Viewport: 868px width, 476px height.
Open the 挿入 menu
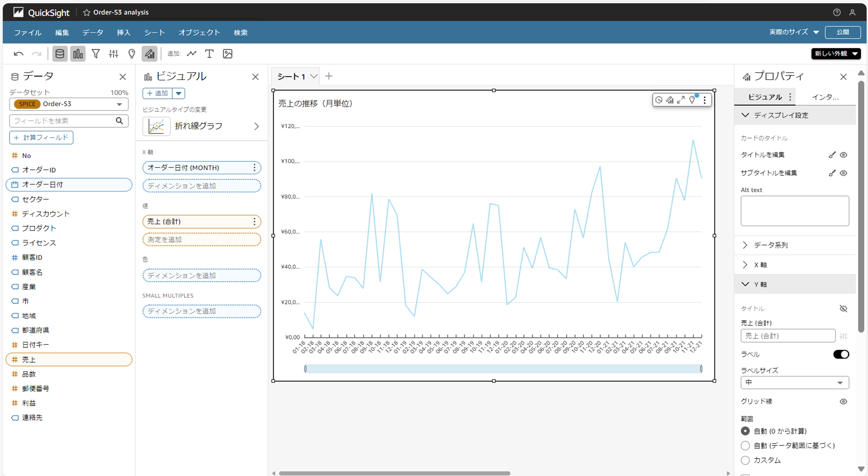point(123,32)
